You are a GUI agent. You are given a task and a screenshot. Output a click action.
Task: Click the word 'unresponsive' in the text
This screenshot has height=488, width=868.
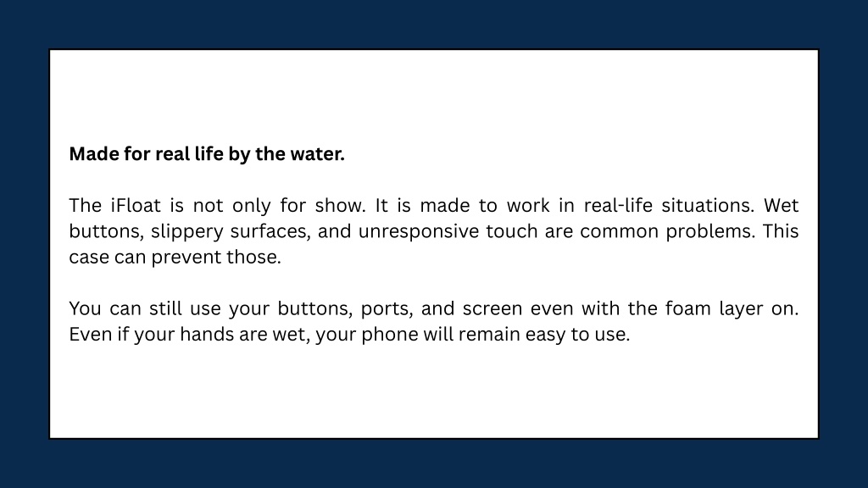[419, 231]
